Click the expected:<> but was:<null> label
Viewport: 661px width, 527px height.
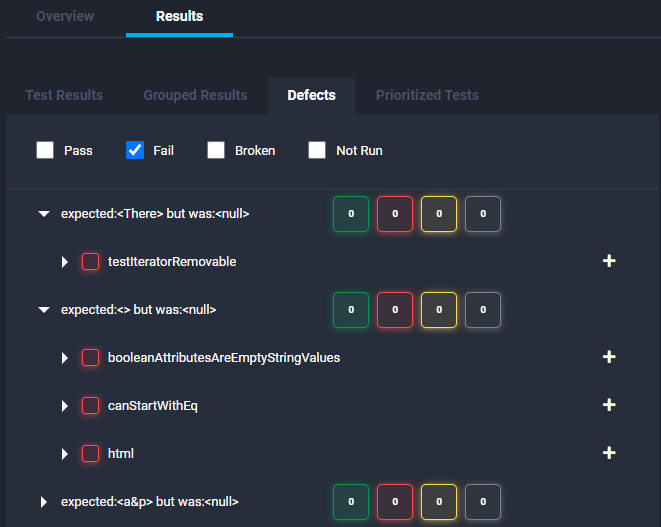tap(139, 310)
